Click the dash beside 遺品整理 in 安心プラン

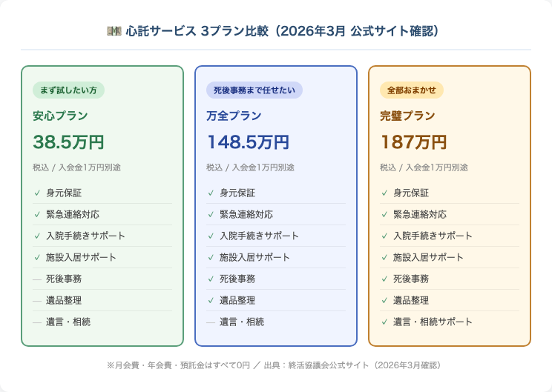pyautogui.click(x=37, y=301)
